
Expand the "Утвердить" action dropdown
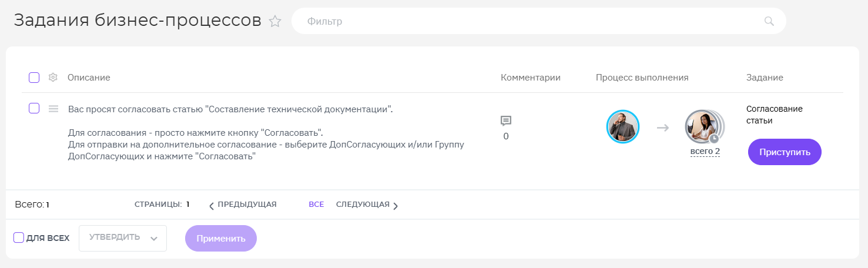click(123, 238)
